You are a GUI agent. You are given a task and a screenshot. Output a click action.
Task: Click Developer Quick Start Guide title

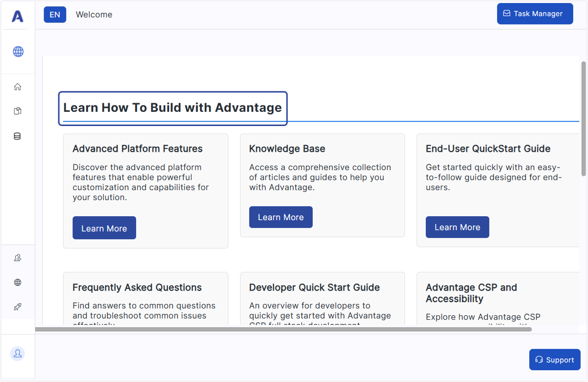315,287
